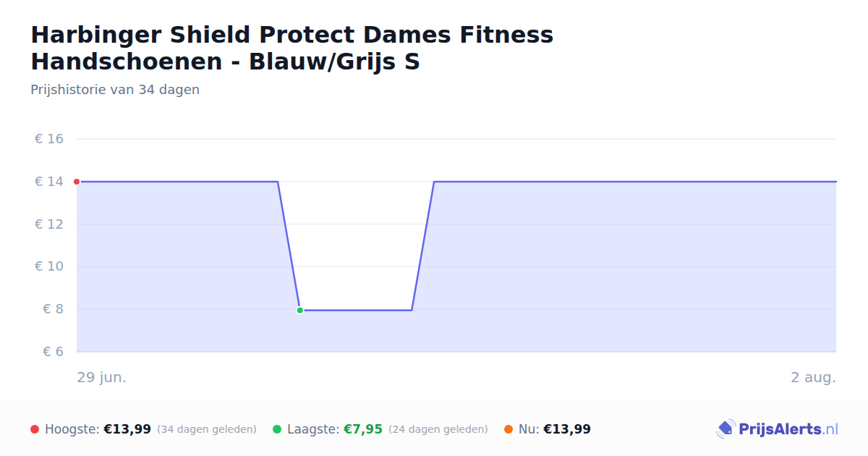The height and width of the screenshot is (456, 868).
Task: Select the Hoogste €13,99 price value
Action: pos(127,429)
